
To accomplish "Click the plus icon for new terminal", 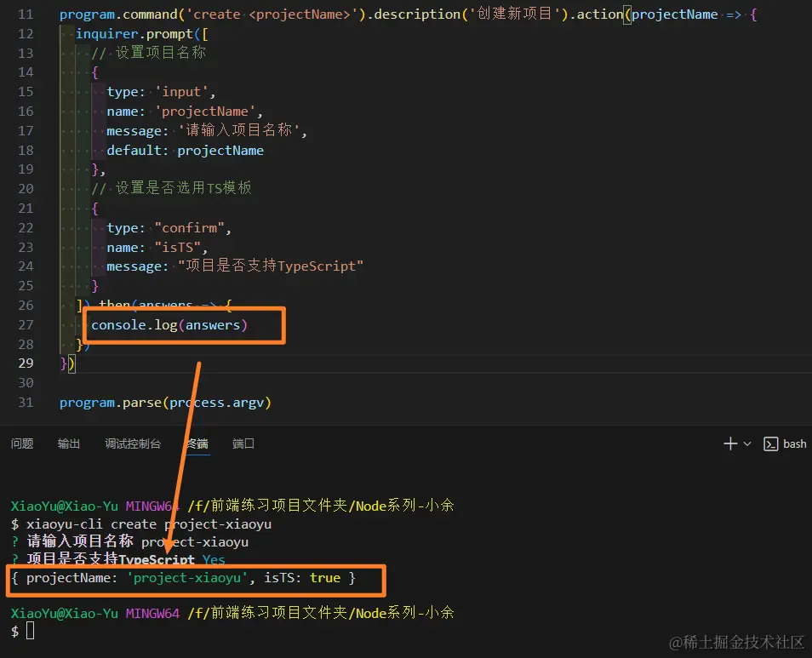I will 730,443.
